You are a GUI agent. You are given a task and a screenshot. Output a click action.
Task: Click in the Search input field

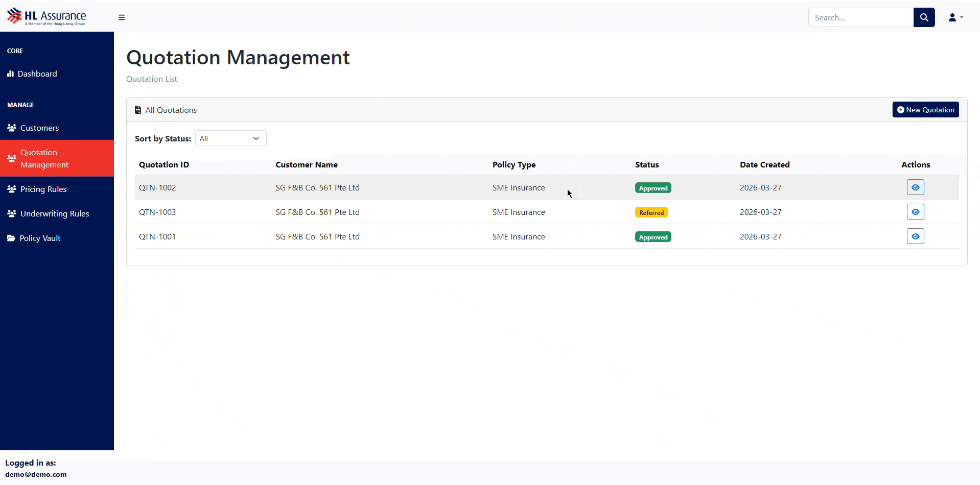pos(860,17)
